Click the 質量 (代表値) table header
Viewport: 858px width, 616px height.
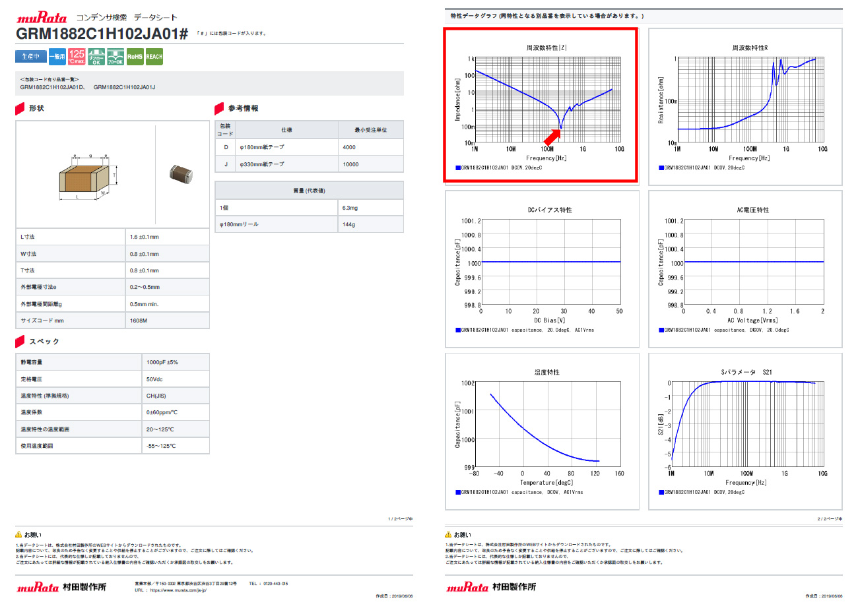tap(309, 191)
